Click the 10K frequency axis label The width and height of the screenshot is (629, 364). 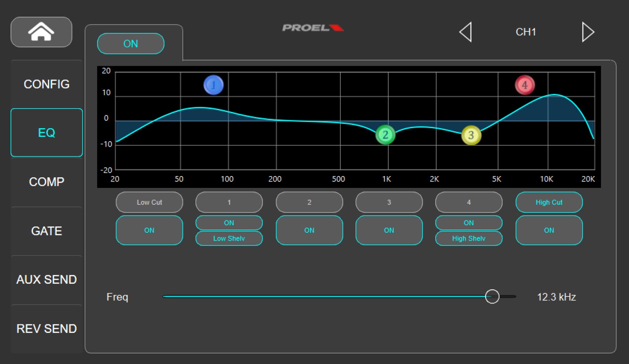coord(546,179)
